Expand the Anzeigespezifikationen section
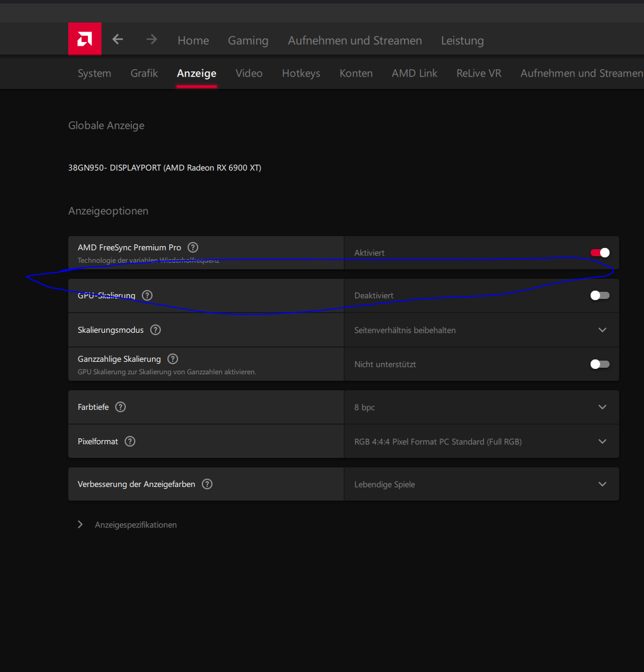This screenshot has width=644, height=672. [x=128, y=524]
